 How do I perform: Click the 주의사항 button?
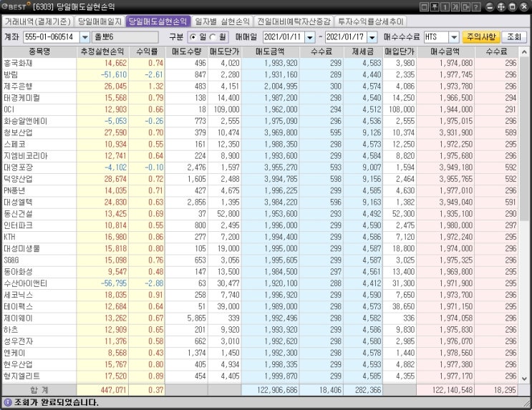[481, 36]
